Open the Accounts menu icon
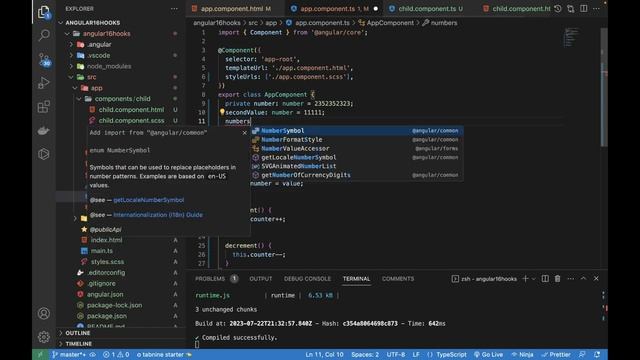640x360 pixels. [44, 313]
